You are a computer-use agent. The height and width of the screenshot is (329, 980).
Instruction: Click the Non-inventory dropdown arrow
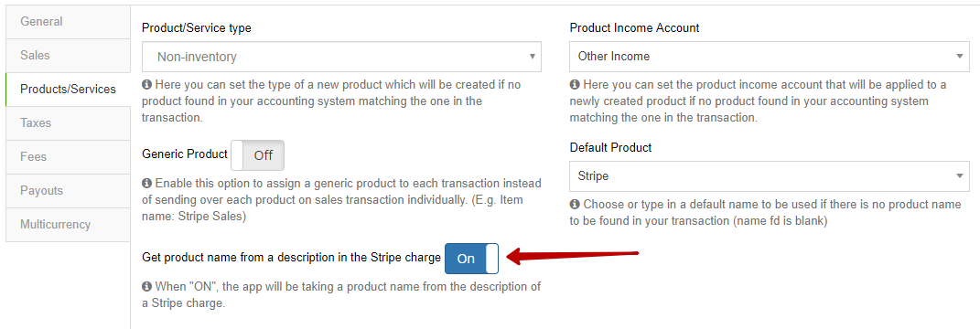pos(533,57)
